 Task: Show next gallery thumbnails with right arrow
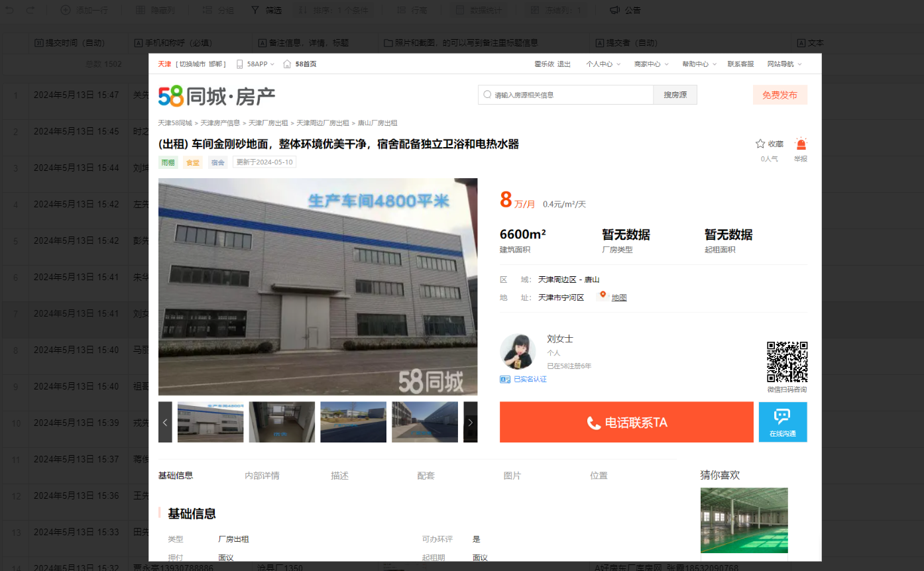tap(470, 422)
